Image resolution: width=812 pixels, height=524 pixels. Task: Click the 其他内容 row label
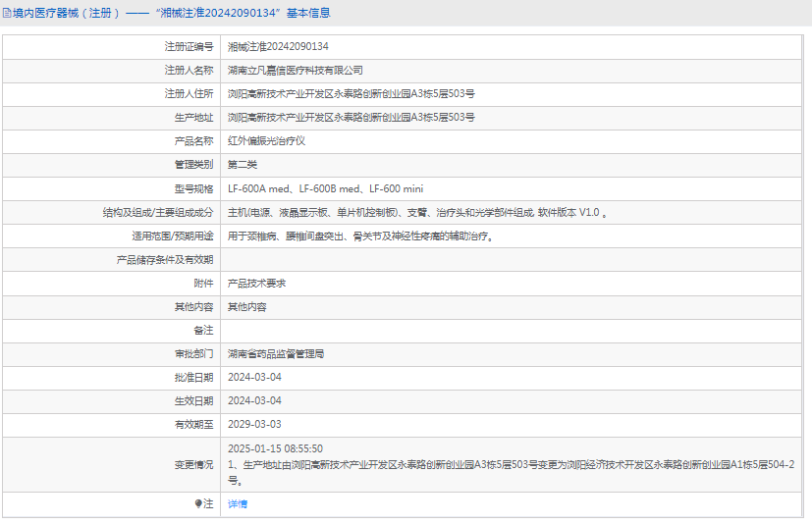[193, 307]
